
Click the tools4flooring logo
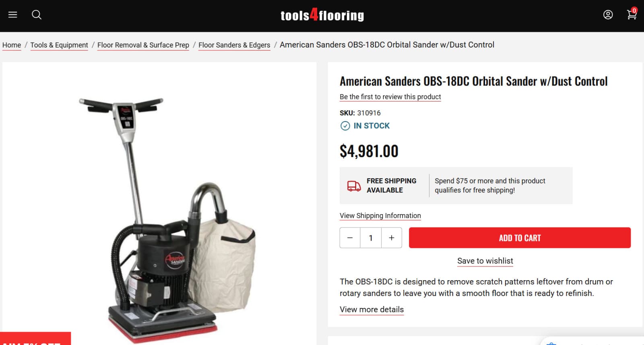[322, 16]
